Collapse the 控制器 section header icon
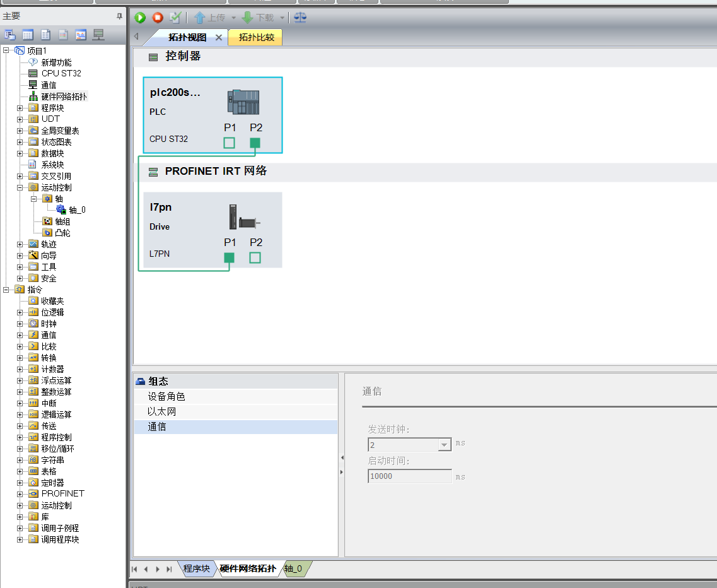The height and width of the screenshot is (588, 717). pyautogui.click(x=153, y=57)
